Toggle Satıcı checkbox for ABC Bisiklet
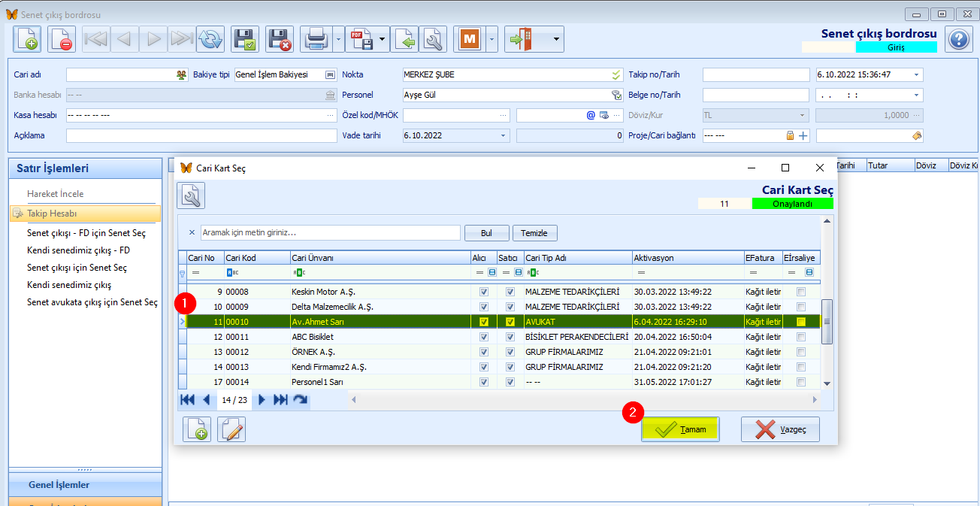The width and height of the screenshot is (980, 506). pyautogui.click(x=511, y=337)
